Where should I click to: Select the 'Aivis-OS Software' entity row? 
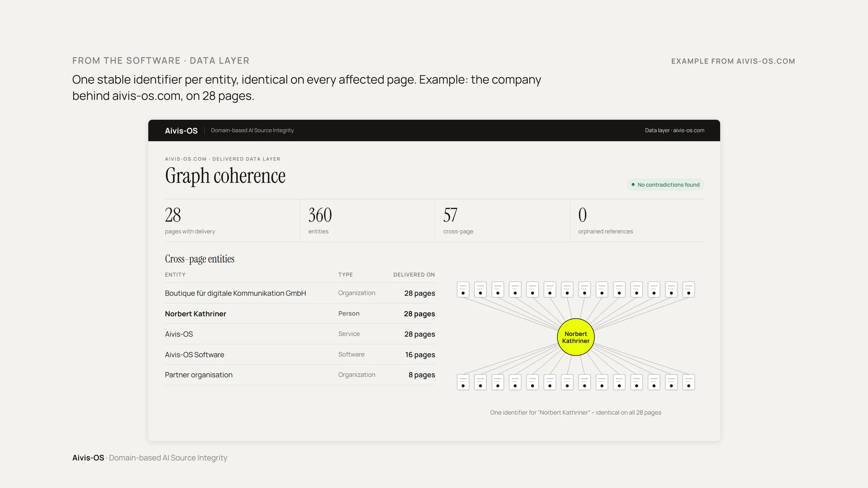pos(300,355)
